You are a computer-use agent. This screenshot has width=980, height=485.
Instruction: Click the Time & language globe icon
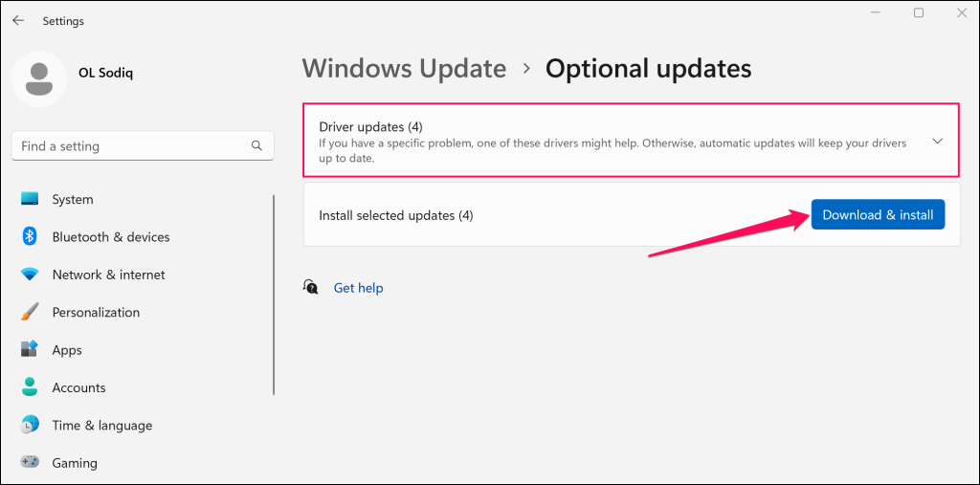pyautogui.click(x=30, y=425)
